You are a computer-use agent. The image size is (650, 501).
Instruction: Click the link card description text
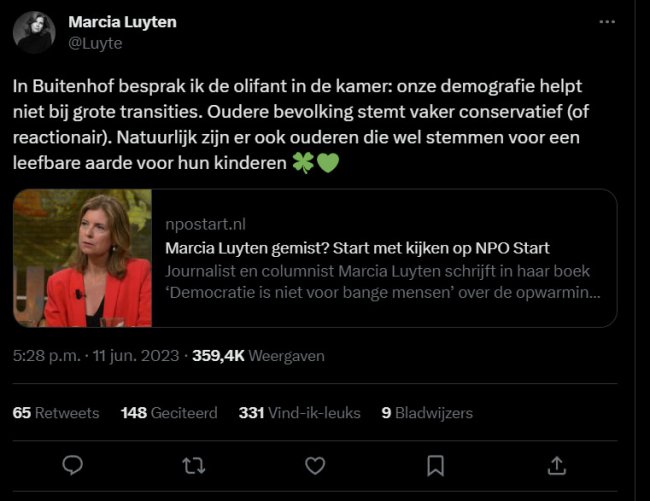coord(382,282)
